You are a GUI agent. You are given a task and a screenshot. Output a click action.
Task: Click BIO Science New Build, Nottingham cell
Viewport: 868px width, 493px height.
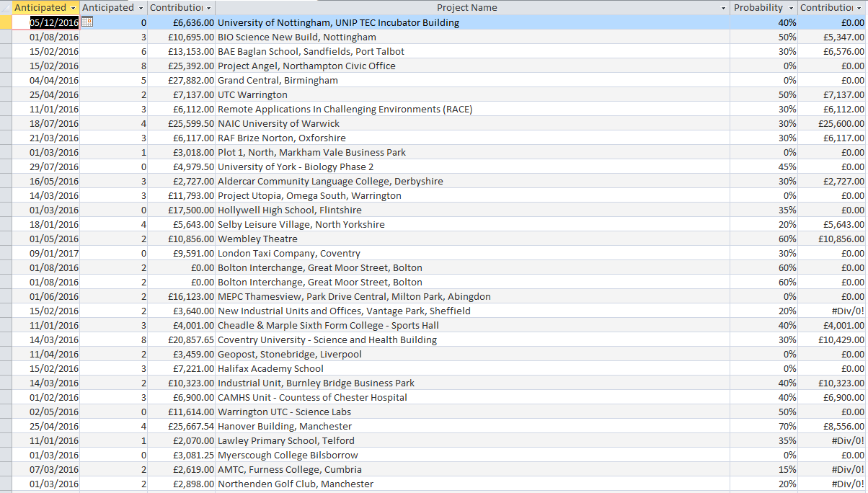tap(296, 37)
